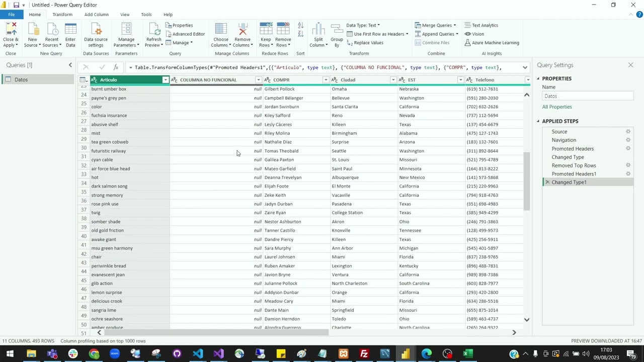This screenshot has width=644, height=362.
Task: Open the Advanced Editor
Action: coord(185,34)
